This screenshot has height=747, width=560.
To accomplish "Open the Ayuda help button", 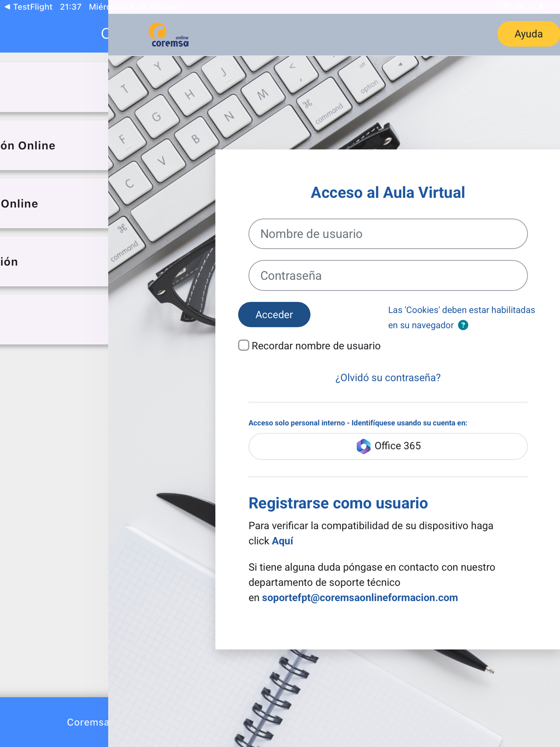I will tap(528, 34).
